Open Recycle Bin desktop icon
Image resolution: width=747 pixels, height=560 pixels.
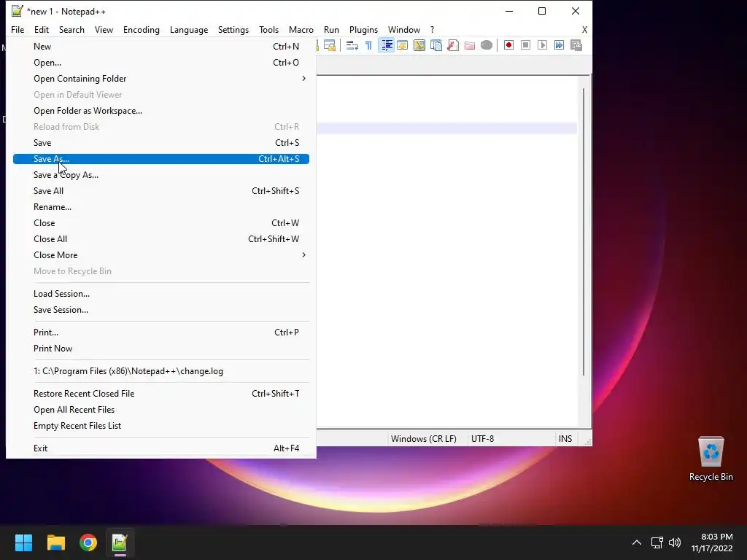(711, 459)
